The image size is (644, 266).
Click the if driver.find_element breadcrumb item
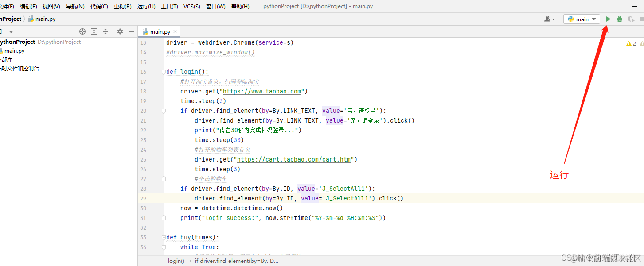pos(237,261)
